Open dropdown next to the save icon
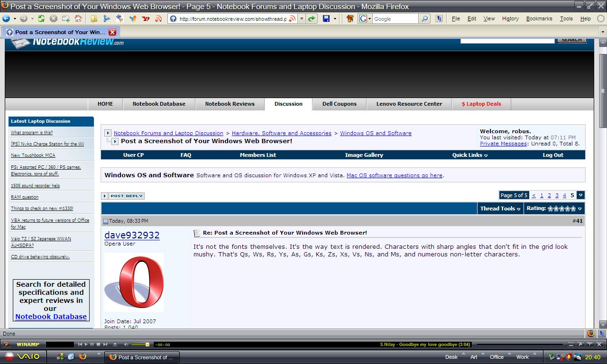Screen dimensions: 607x364 tap(335, 18)
